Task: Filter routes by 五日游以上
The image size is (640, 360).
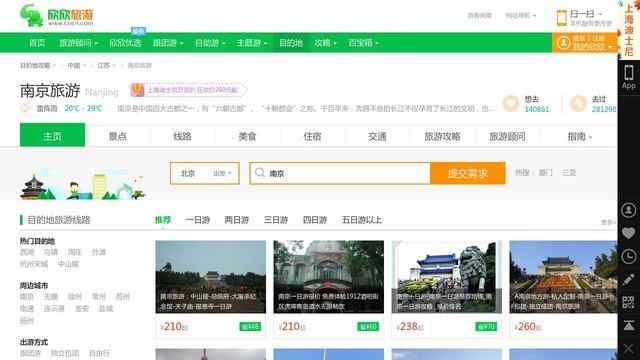Action: (362, 220)
